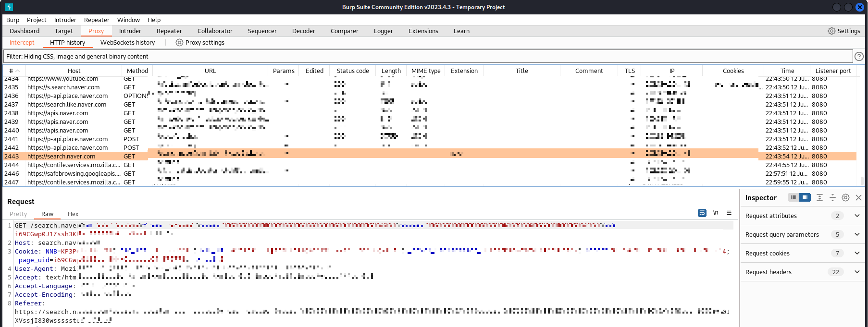Sort by the Listener port column header
Image resolution: width=868 pixels, height=327 pixels.
click(833, 71)
